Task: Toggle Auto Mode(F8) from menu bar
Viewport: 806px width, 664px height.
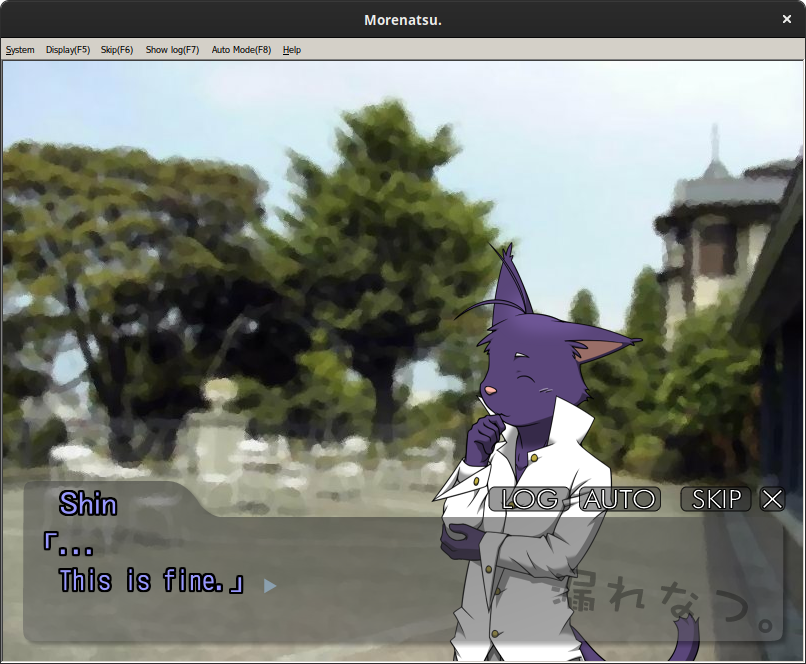Action: pos(241,50)
